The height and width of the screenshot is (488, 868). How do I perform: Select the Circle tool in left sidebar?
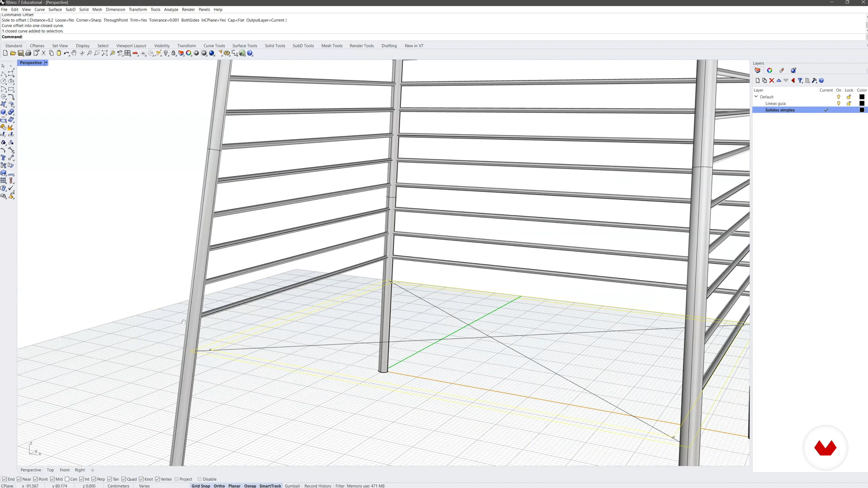coord(3,81)
